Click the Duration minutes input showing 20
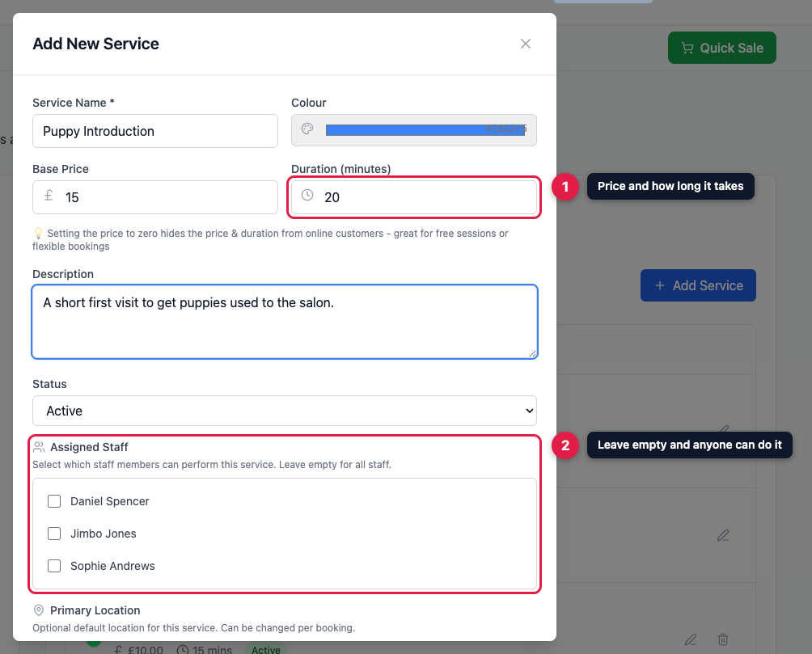This screenshot has width=812, height=654. pyautogui.click(x=414, y=197)
